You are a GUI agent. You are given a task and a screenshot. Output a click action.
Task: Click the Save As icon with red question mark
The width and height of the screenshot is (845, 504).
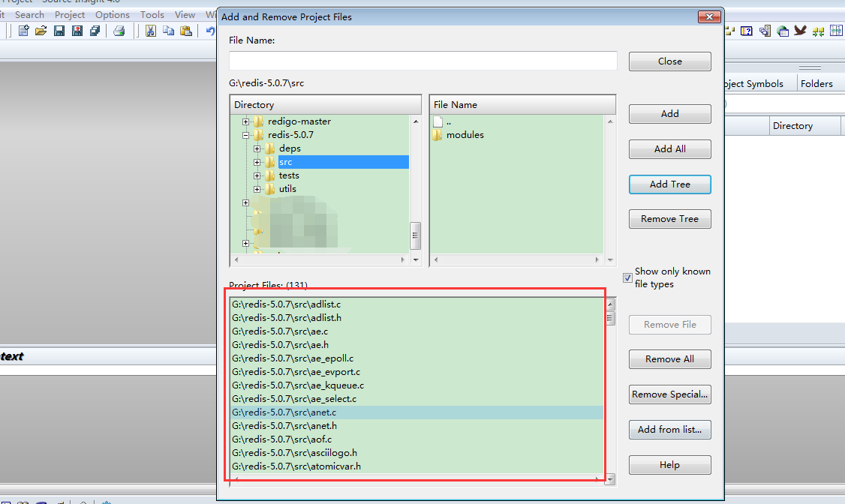[77, 31]
